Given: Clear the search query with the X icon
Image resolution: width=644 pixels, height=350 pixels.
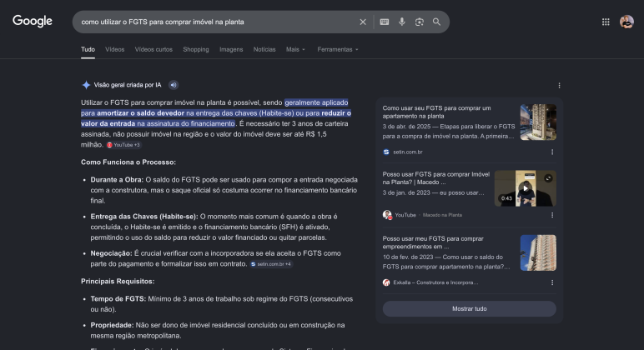Looking at the screenshot, I should [x=363, y=22].
